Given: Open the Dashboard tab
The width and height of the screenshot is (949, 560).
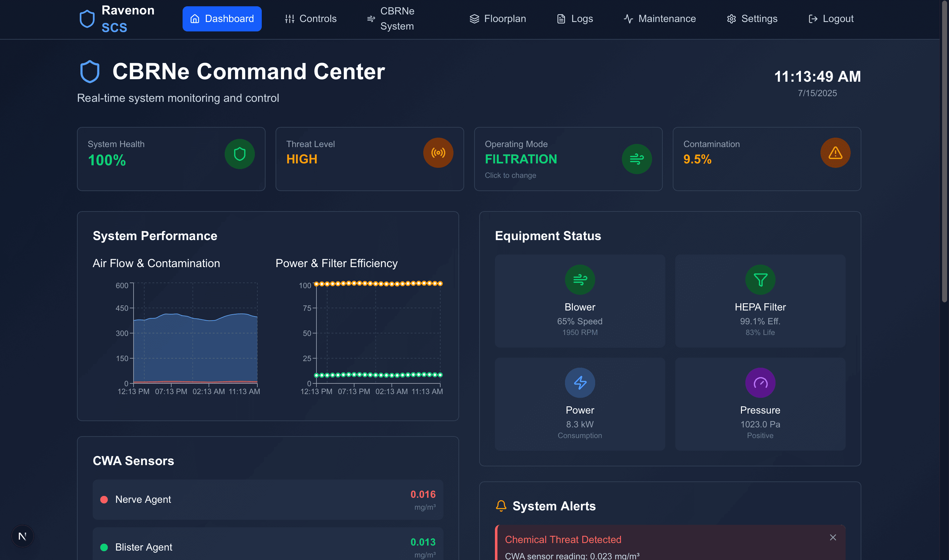Looking at the screenshot, I should 222,19.
